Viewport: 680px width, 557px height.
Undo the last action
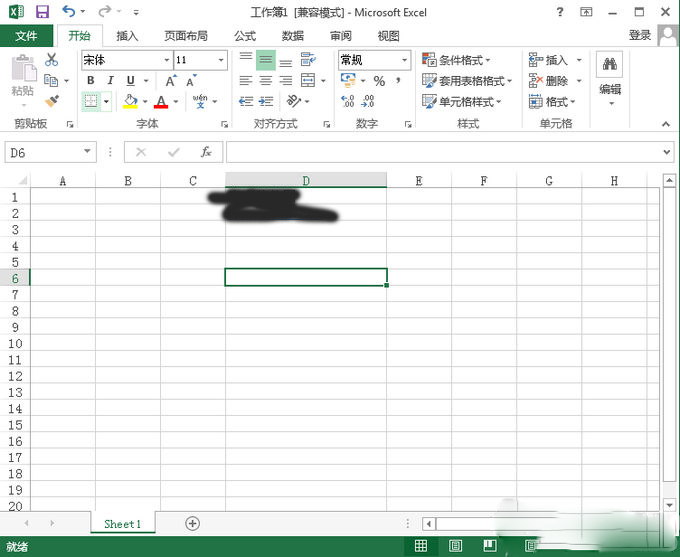point(69,11)
